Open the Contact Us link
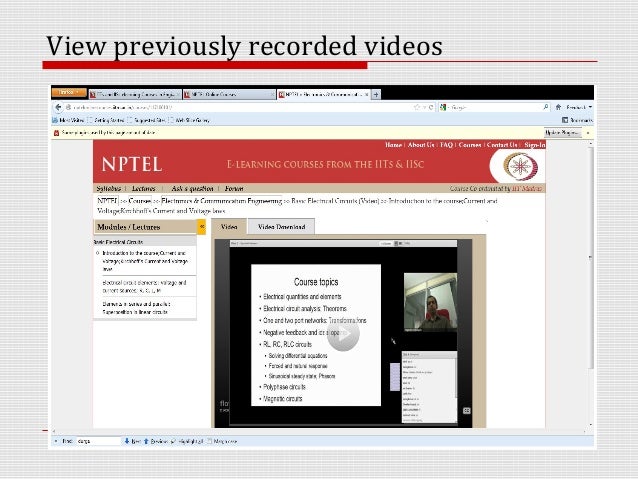 tap(502, 145)
